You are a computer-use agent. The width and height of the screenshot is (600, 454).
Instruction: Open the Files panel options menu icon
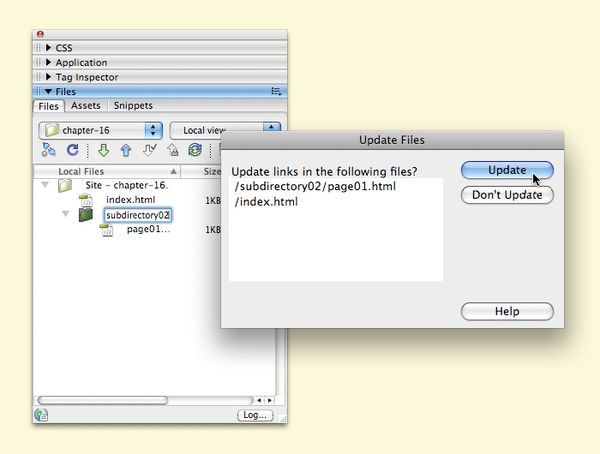[276, 91]
